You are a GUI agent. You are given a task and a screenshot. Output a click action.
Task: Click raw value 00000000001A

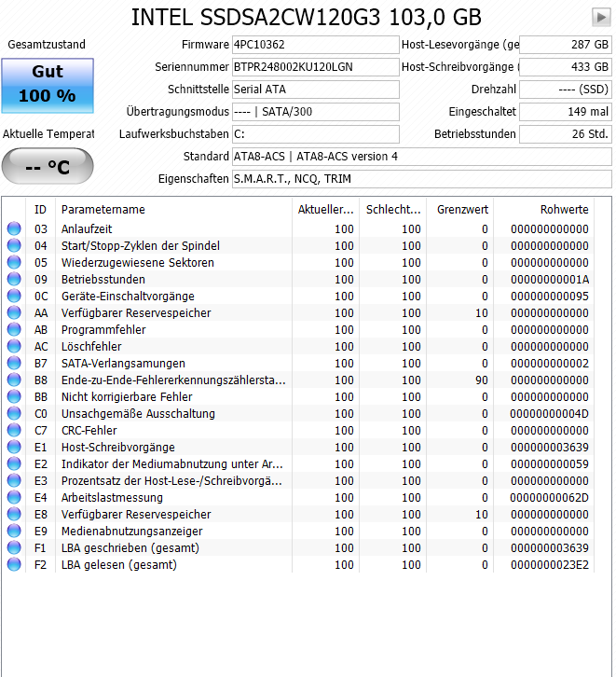550,280
